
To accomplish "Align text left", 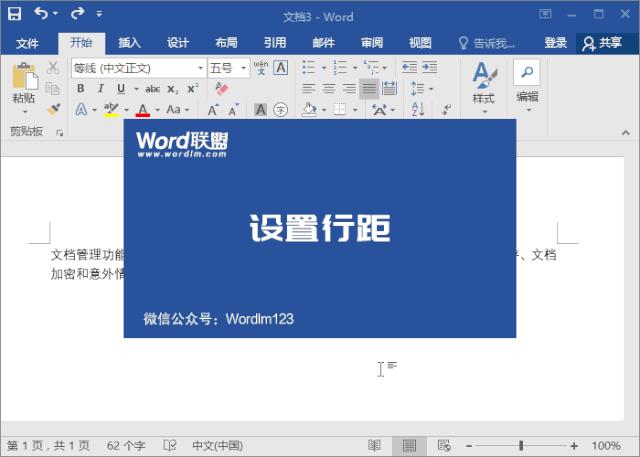I will 309,88.
